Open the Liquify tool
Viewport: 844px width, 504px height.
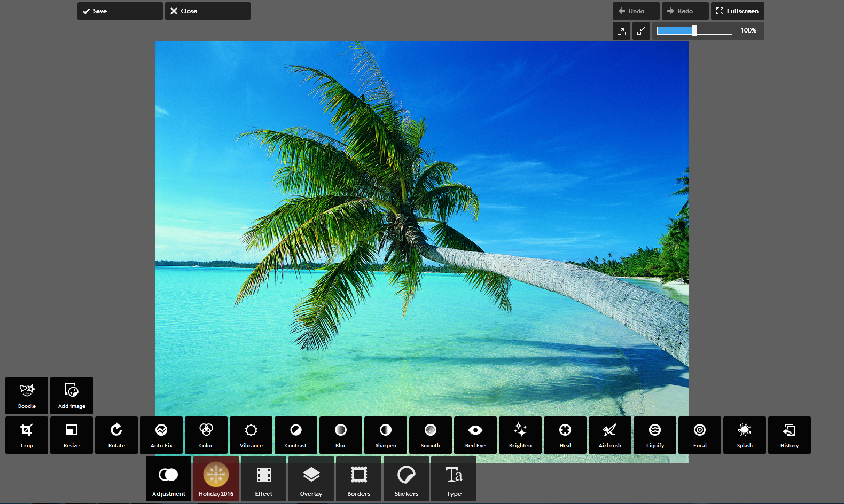point(655,435)
